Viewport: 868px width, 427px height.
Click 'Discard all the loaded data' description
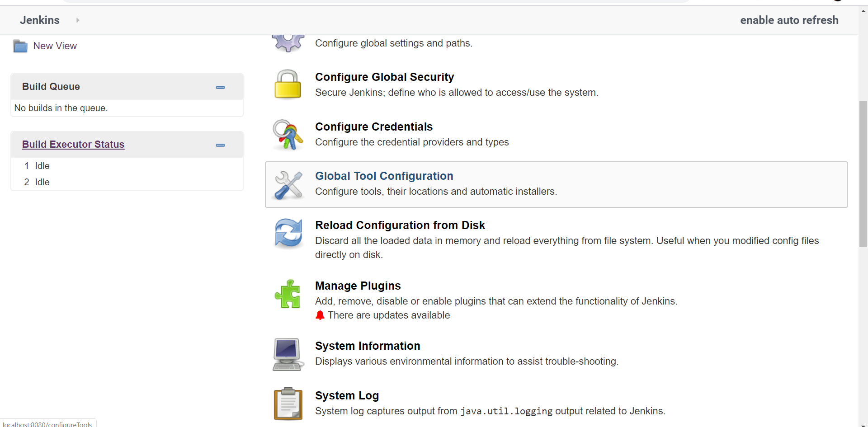coord(567,248)
